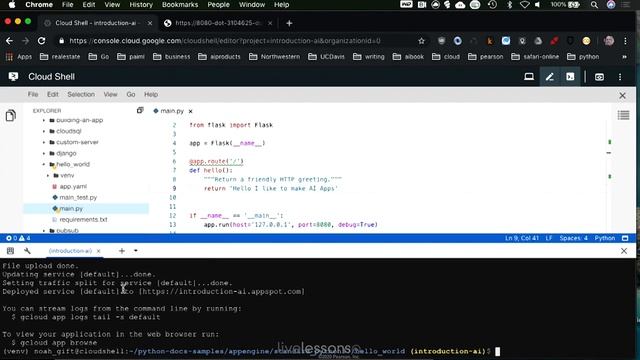Click errors and warnings indicator in status bar

[x=18, y=238]
